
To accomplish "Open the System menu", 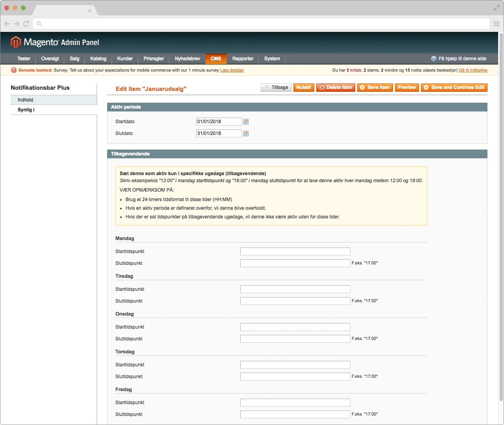I will pyautogui.click(x=272, y=59).
